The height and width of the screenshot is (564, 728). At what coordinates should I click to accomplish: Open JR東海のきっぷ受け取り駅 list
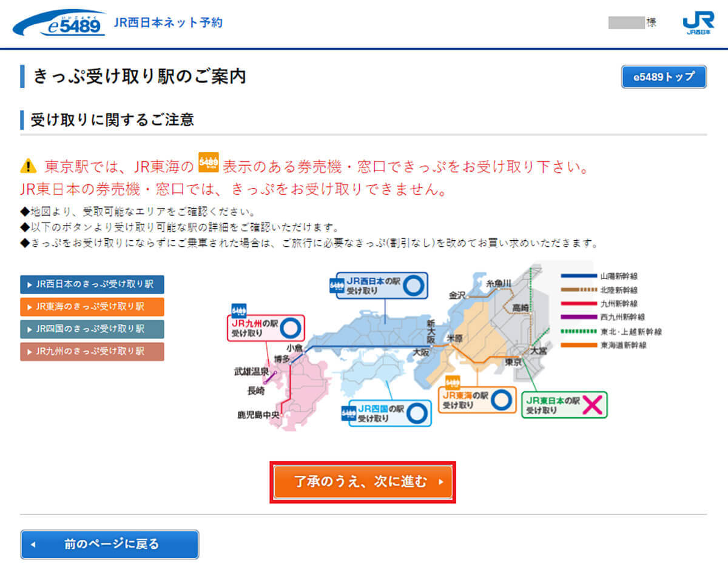(x=92, y=306)
